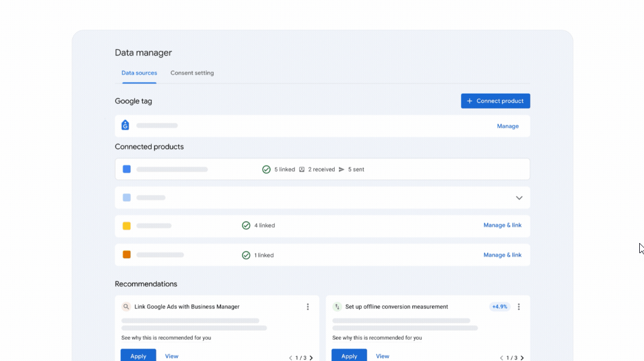
Task: Click the Google tag icon
Action: coord(125,125)
